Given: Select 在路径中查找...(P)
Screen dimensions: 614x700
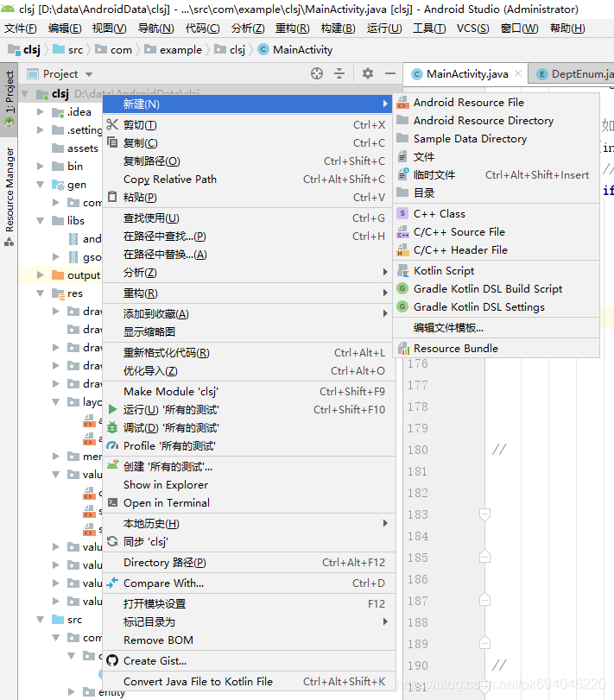Looking at the screenshot, I should coord(249,236).
